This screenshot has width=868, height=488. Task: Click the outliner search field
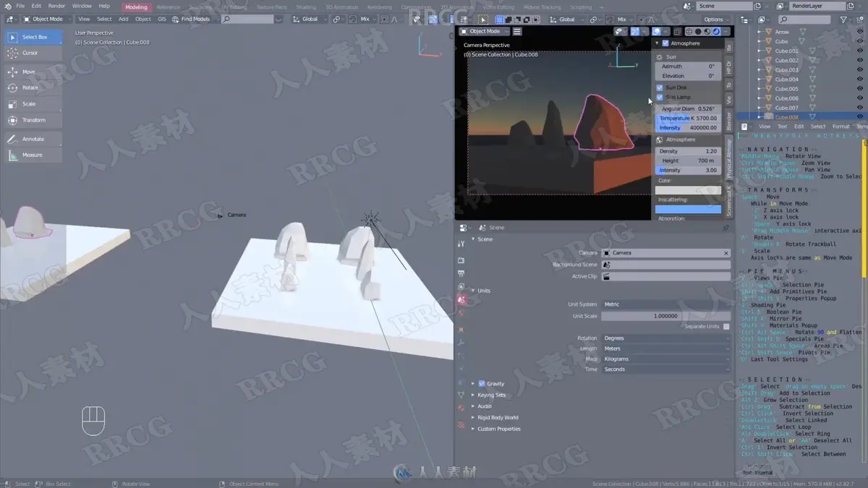click(x=804, y=20)
